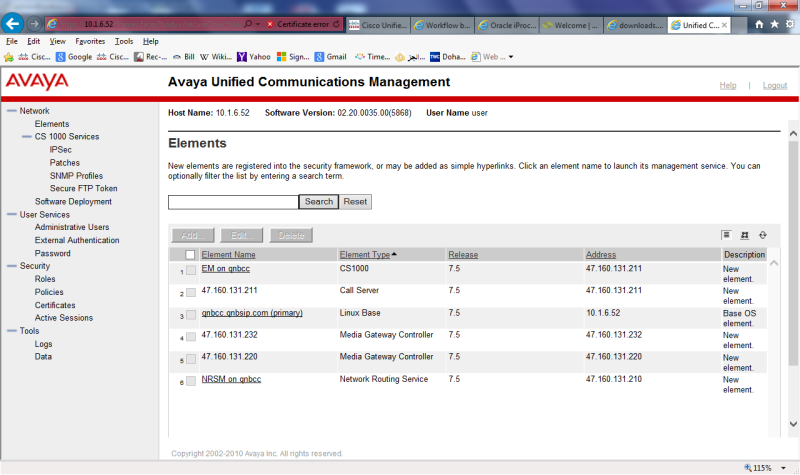Click the table scrollbar up arrow
The height and width of the screenshot is (475, 800).
pos(773,263)
